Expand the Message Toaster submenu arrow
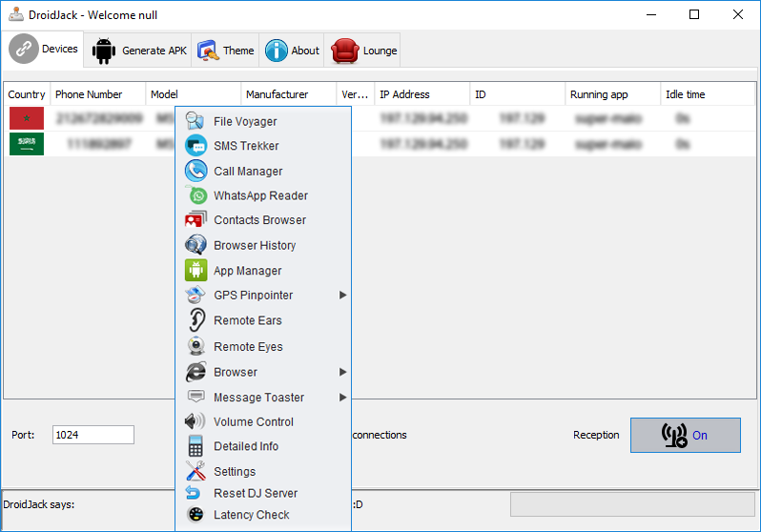Screen dimensions: 761x532 (342, 398)
